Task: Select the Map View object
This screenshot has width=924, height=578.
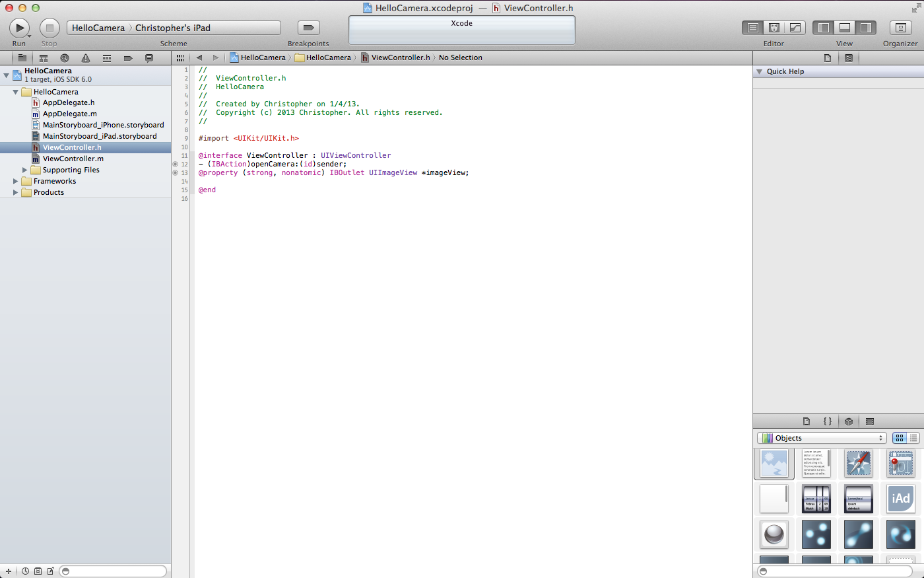Action: tap(901, 464)
